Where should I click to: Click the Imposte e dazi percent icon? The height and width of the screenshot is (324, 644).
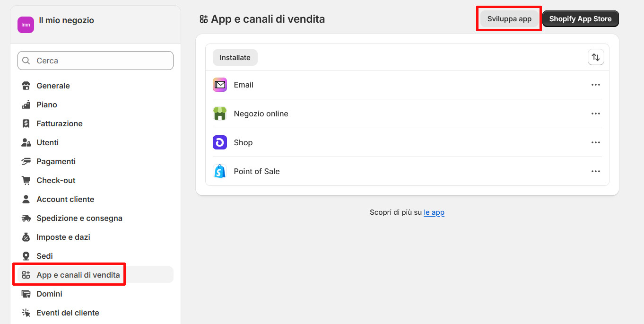point(26,237)
